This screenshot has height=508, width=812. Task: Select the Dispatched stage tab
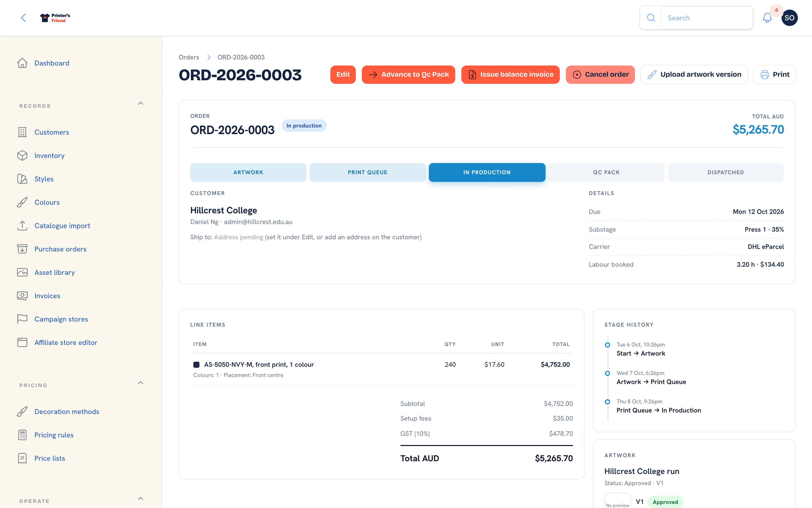coord(726,172)
